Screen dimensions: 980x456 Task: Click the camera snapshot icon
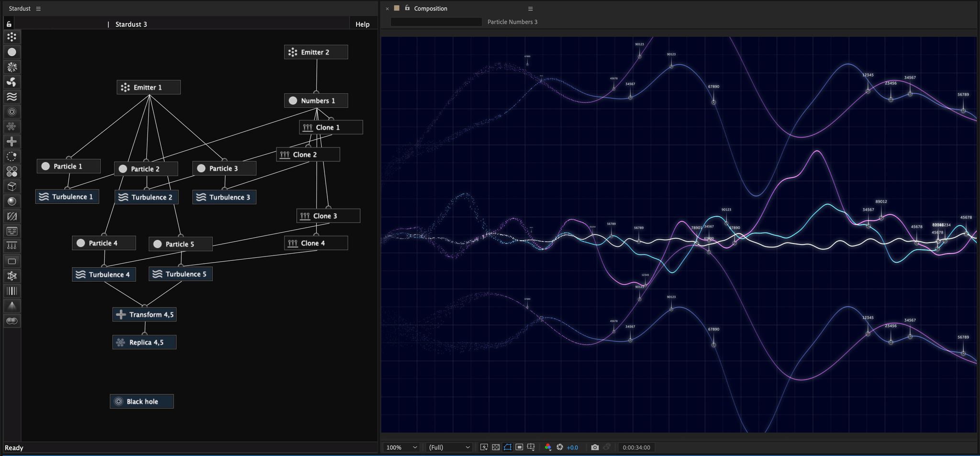click(595, 447)
